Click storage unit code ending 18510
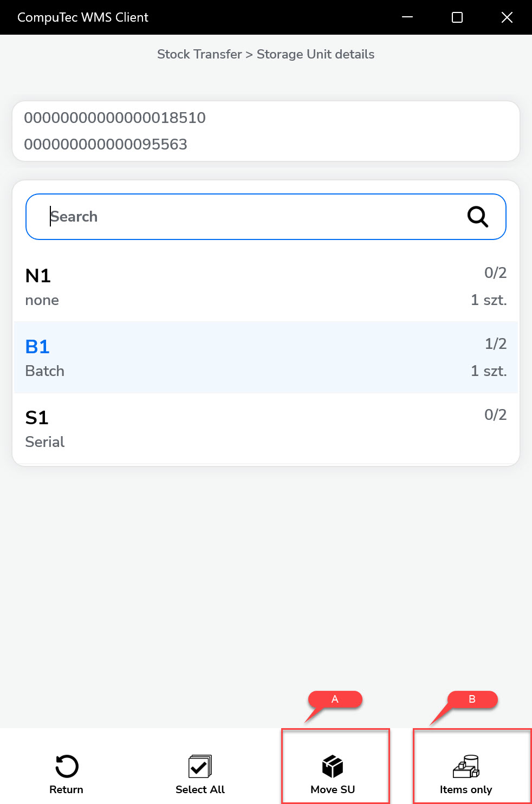The height and width of the screenshot is (804, 532). pos(115,118)
